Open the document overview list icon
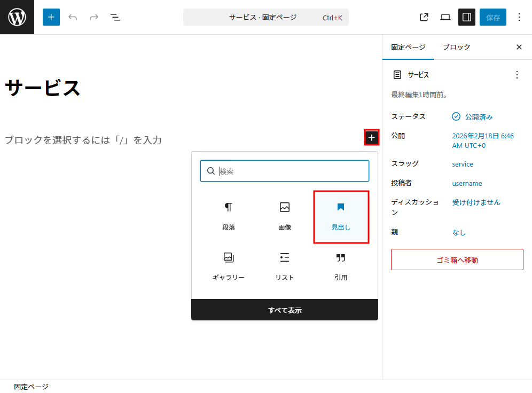The image size is (532, 393). pos(115,17)
